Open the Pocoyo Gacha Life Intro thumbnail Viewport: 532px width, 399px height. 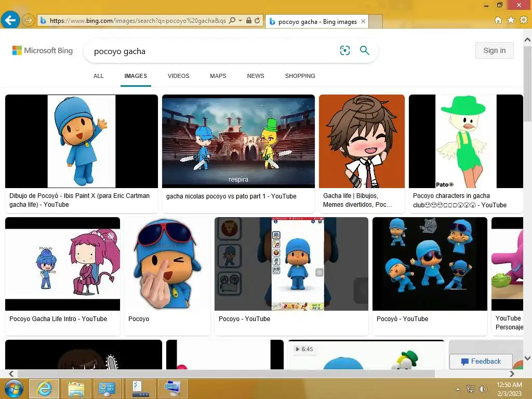point(63,263)
